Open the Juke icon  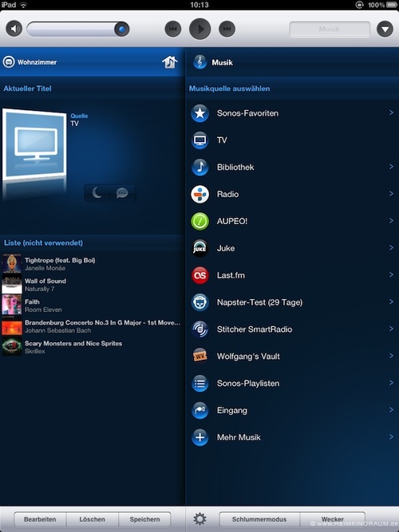tap(199, 248)
